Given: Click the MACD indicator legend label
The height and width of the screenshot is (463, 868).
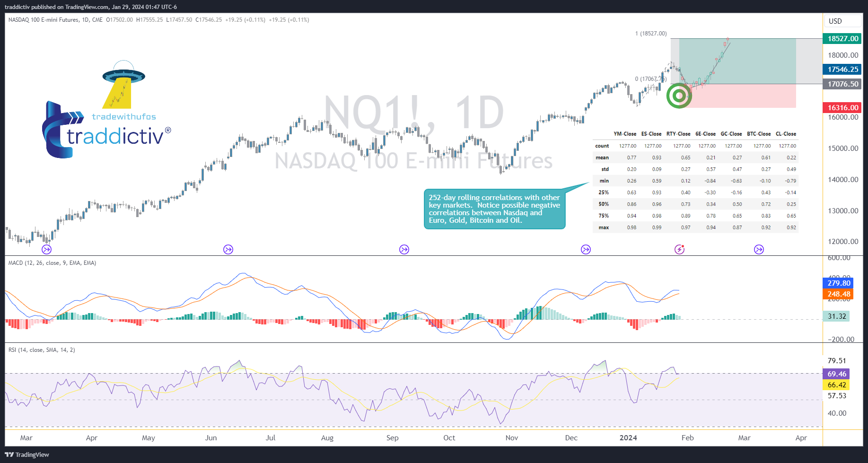Looking at the screenshot, I should pos(52,263).
